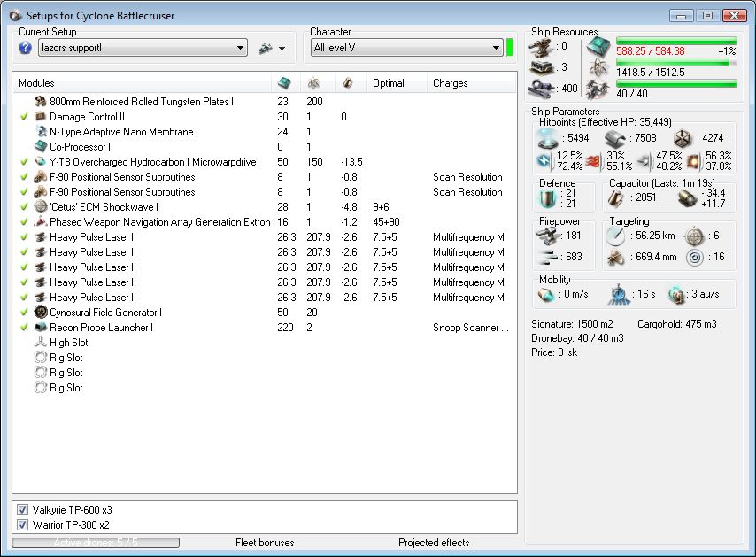Click the armor hitpoints icon showing 7508
This screenshot has height=557, width=756.
point(614,138)
